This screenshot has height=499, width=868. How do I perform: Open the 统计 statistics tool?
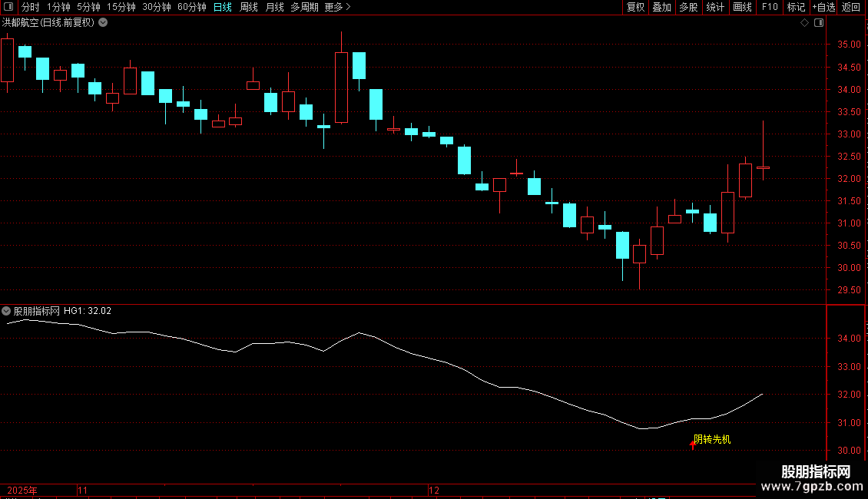pyautogui.click(x=715, y=7)
